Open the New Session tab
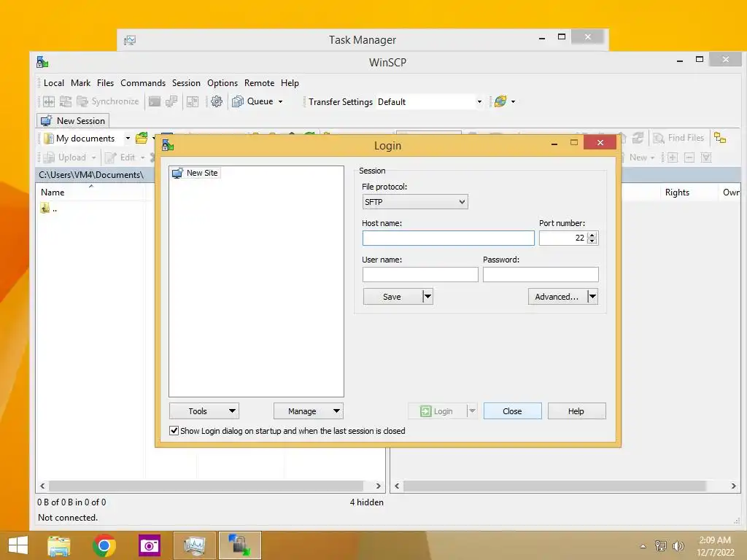The image size is (747, 560). (x=73, y=121)
